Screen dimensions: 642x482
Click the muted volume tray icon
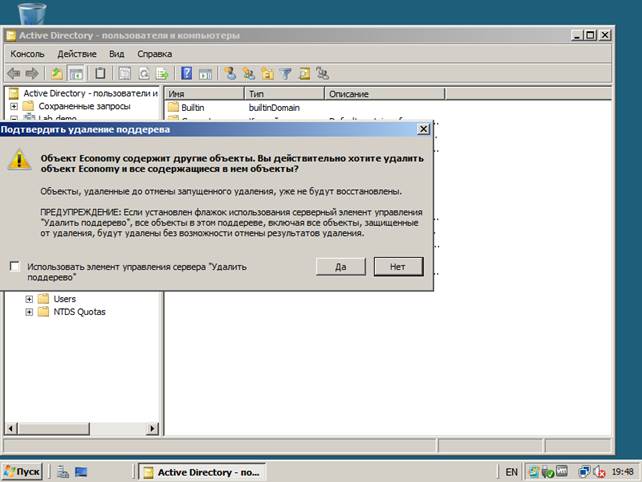pyautogui.click(x=599, y=472)
